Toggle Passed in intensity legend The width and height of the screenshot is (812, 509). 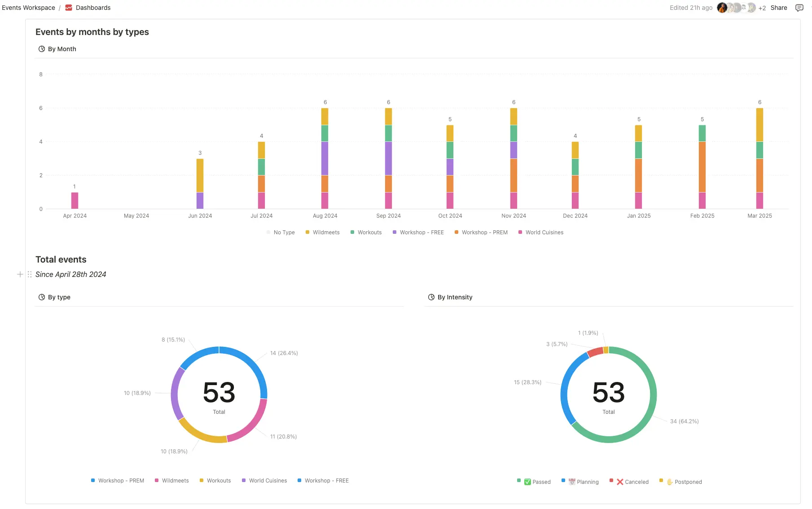point(534,482)
